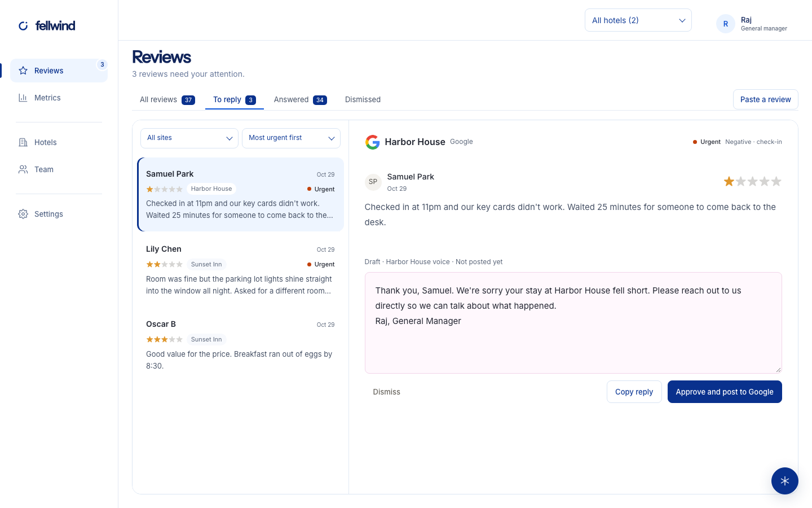Click the Reviews page heading

point(161,57)
